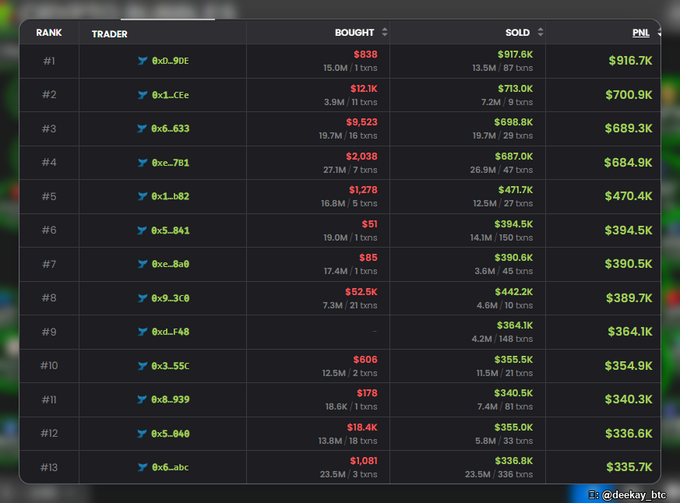
Task: Select the $689.3K PNL value
Action: 628,128
